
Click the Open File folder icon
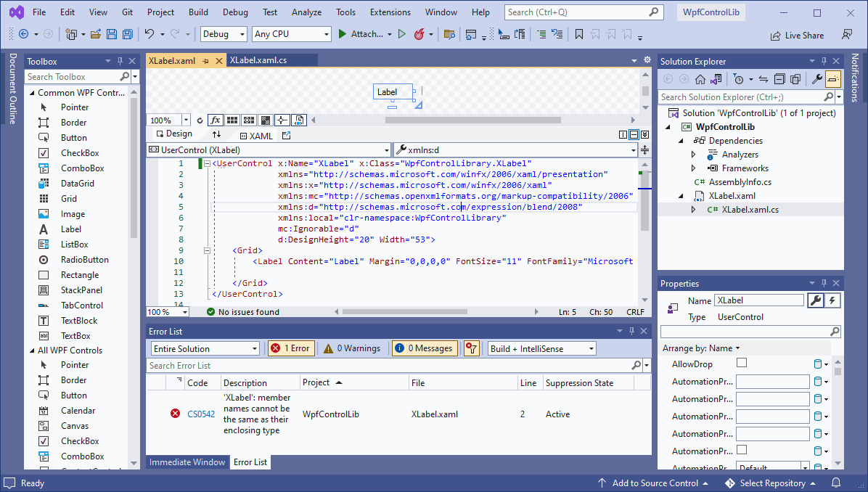tap(95, 34)
